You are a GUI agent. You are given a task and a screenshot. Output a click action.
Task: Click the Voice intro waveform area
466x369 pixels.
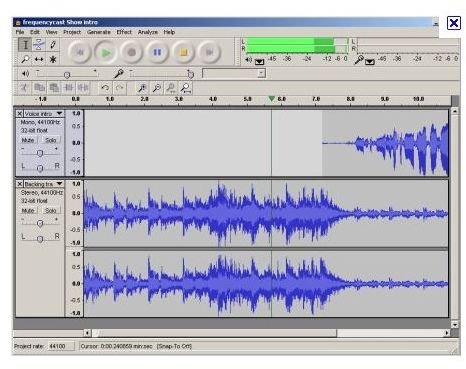tap(266, 143)
